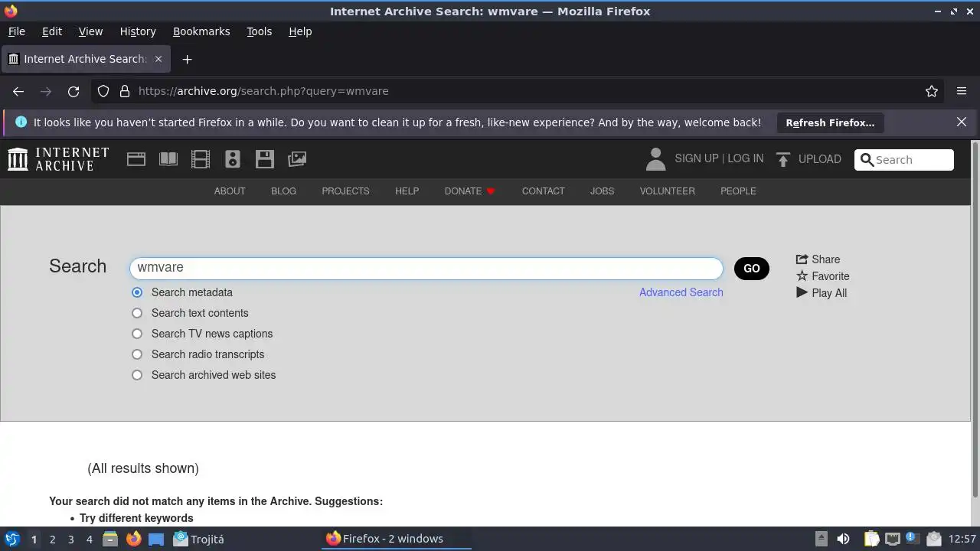Switch to workspace 2 in taskbar
Screen dimensions: 980x551
pos(52,539)
